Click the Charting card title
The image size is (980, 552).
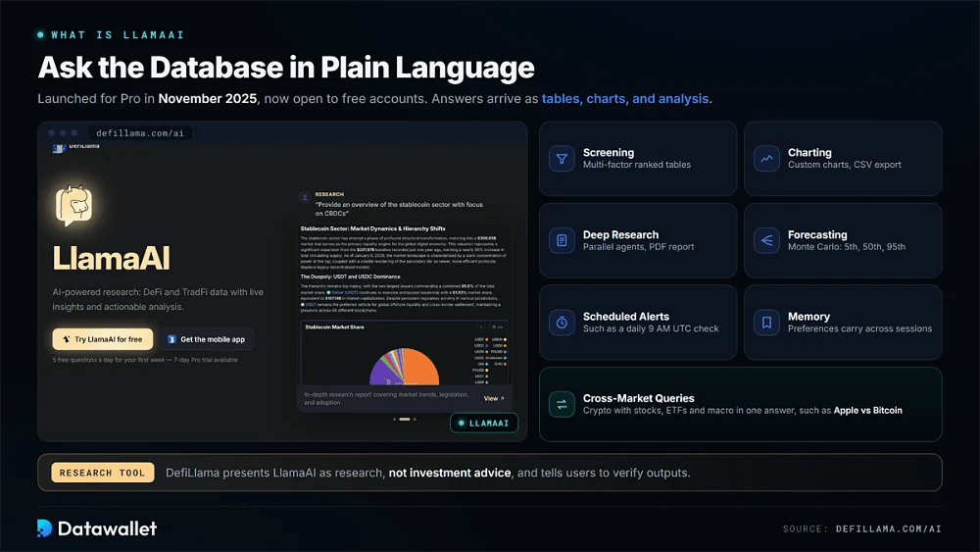pyautogui.click(x=809, y=153)
